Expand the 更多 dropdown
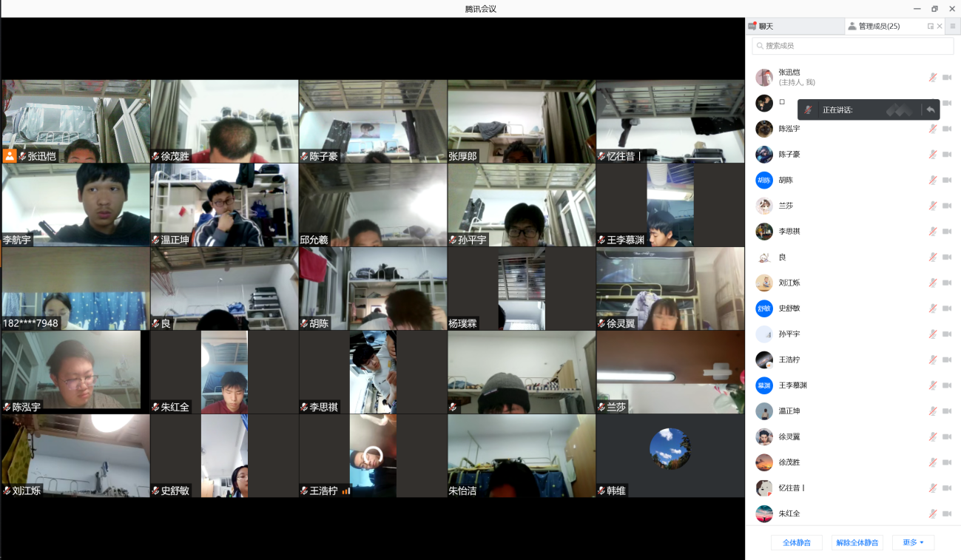 [913, 542]
